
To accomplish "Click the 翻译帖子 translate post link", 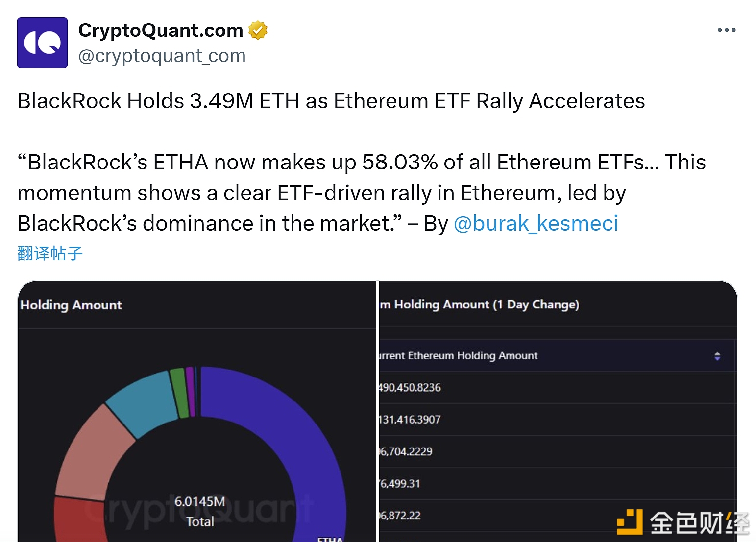I will 50,253.
